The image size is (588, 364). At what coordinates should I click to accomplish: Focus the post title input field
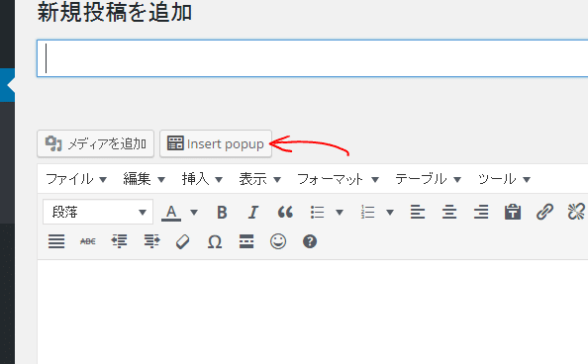click(312, 58)
